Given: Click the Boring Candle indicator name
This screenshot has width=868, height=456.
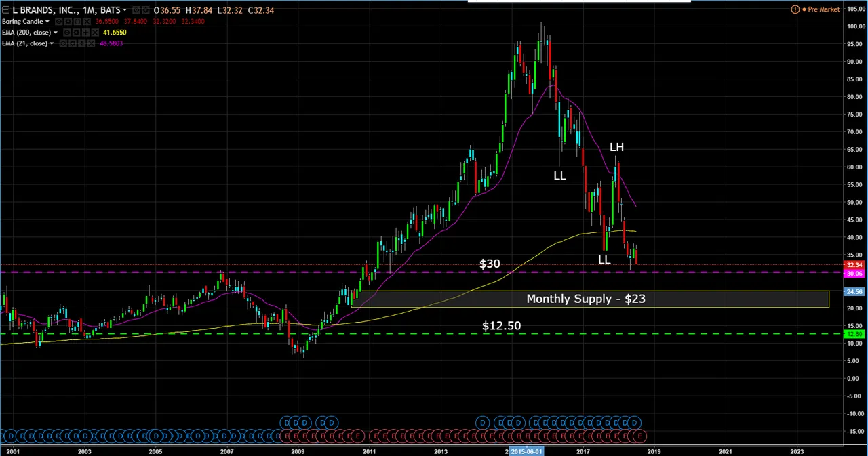Looking at the screenshot, I should (x=22, y=22).
